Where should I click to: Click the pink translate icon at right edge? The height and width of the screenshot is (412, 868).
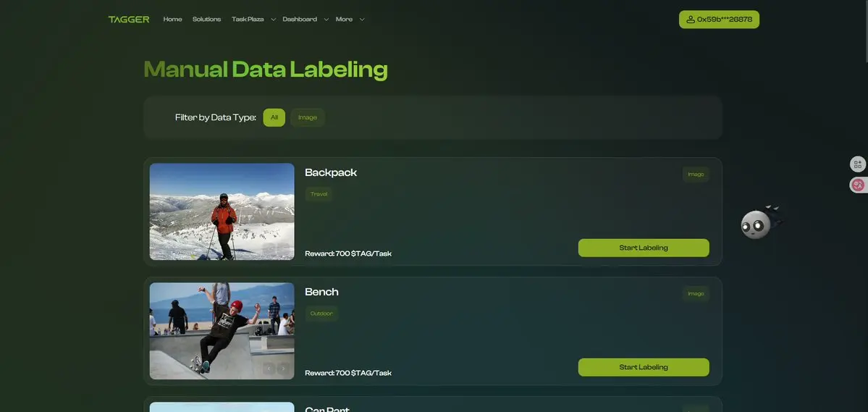[x=857, y=185]
